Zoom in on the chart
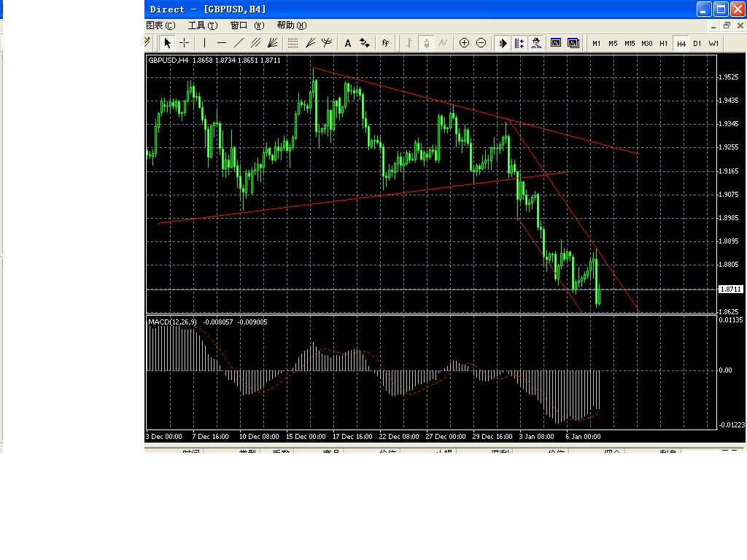Screen dimensions: 747x560 [464, 43]
